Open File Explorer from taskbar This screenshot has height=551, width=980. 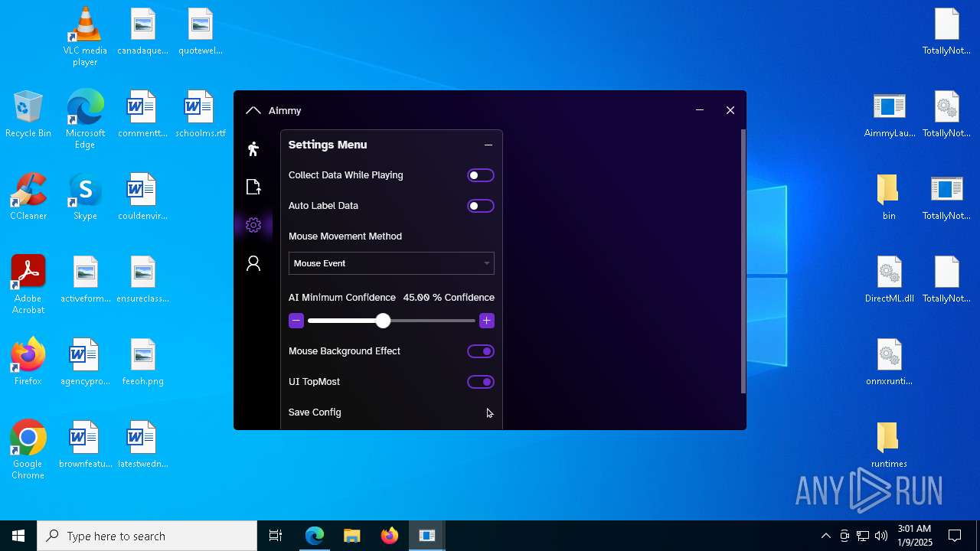pos(352,536)
